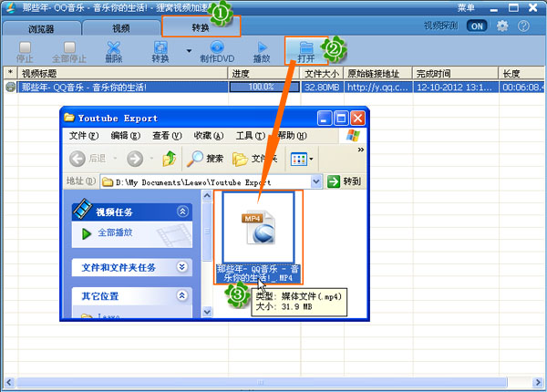Viewport: 547px width, 392px height.
Task: Select the MP4 file thumbnail
Action: pos(259,227)
